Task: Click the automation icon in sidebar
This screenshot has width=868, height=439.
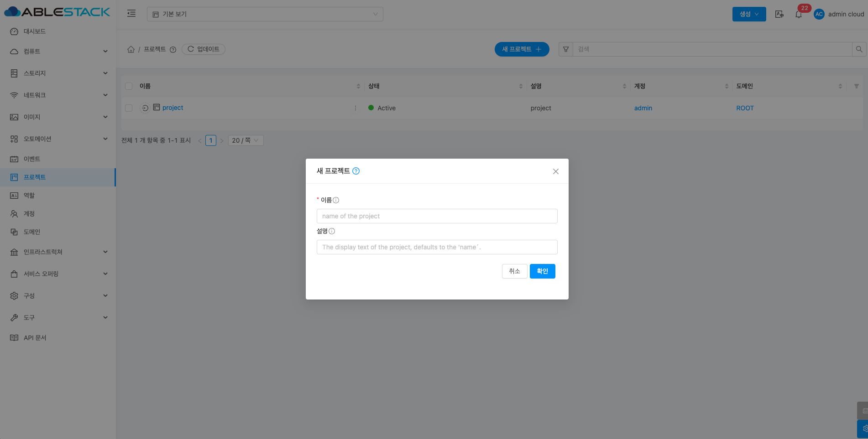Action: pos(14,139)
